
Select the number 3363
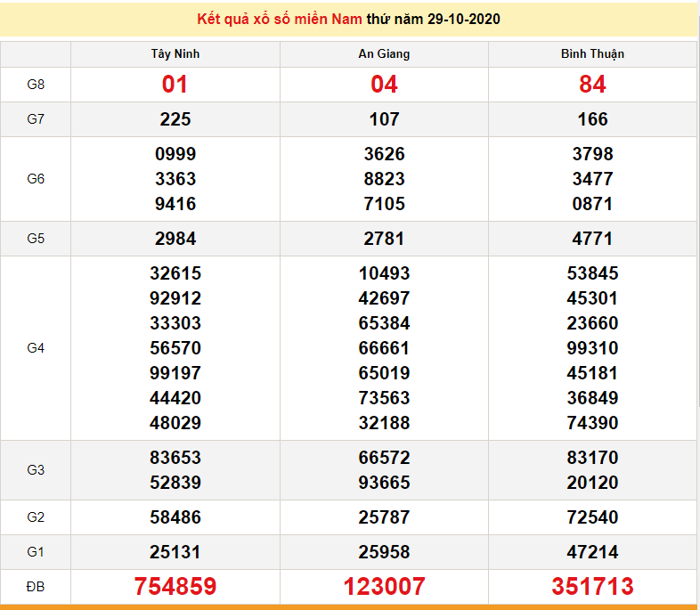click(x=175, y=179)
